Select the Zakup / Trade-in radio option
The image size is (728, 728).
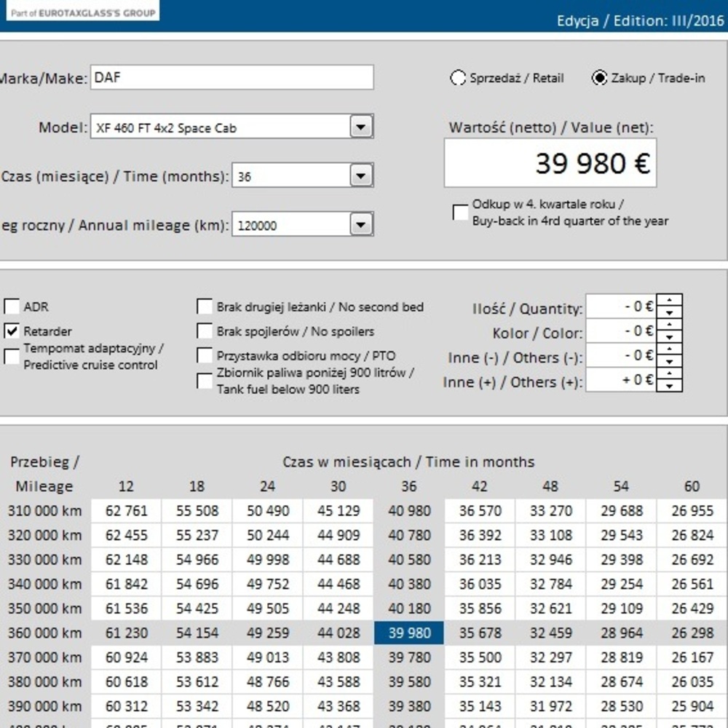point(599,78)
